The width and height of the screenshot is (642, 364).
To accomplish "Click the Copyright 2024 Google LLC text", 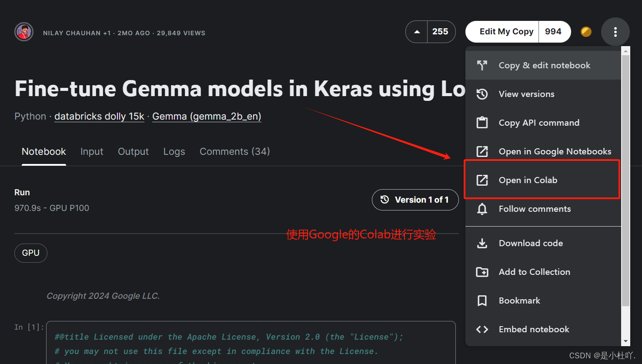I will point(103,296).
